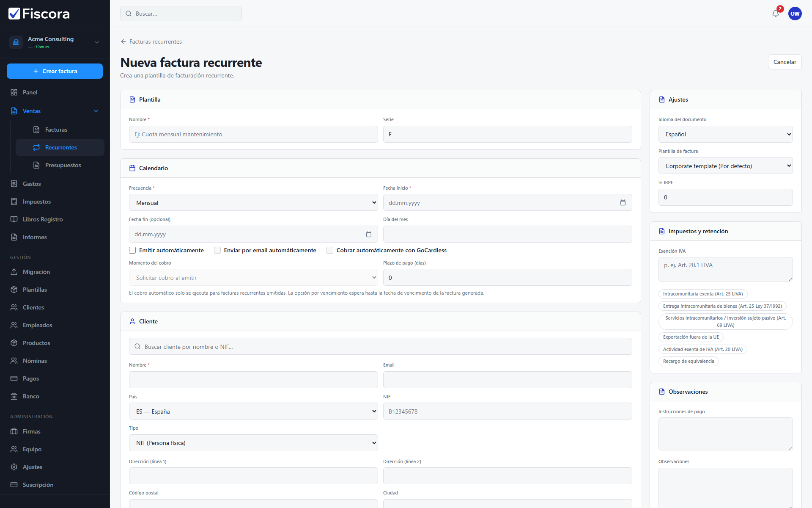The width and height of the screenshot is (812, 508).
Task: Open the notifications bell icon
Action: click(x=776, y=14)
